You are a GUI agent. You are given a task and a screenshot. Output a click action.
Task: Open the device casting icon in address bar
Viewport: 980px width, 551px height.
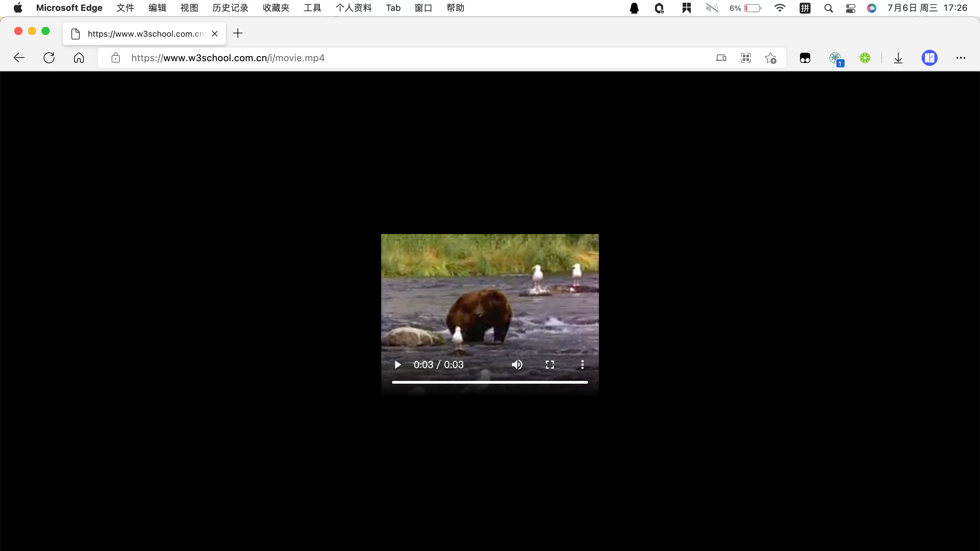coord(721,58)
